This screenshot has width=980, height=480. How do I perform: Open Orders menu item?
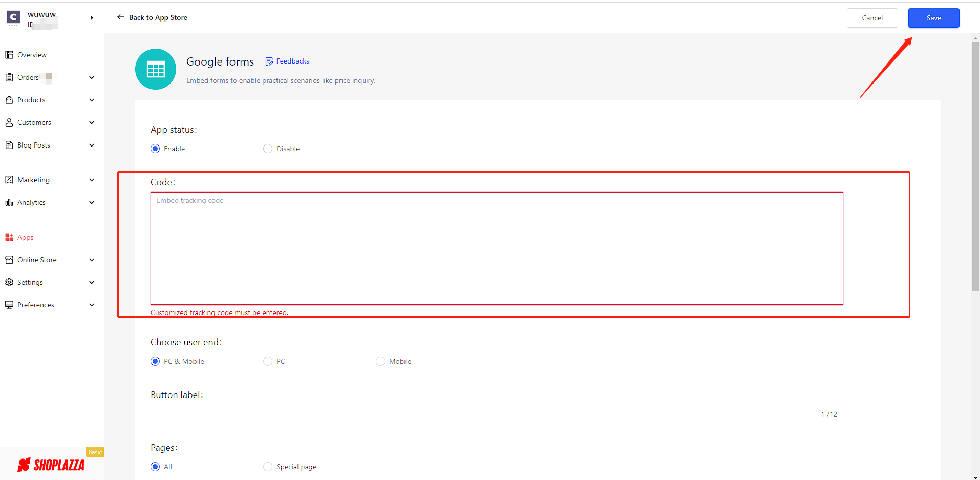click(x=28, y=77)
